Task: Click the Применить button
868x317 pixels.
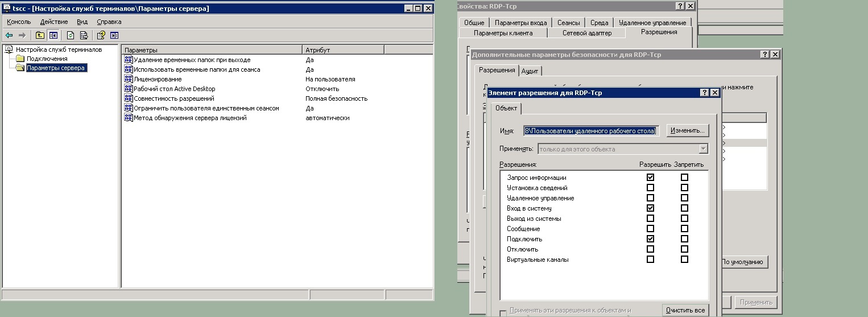Action: 756,302
